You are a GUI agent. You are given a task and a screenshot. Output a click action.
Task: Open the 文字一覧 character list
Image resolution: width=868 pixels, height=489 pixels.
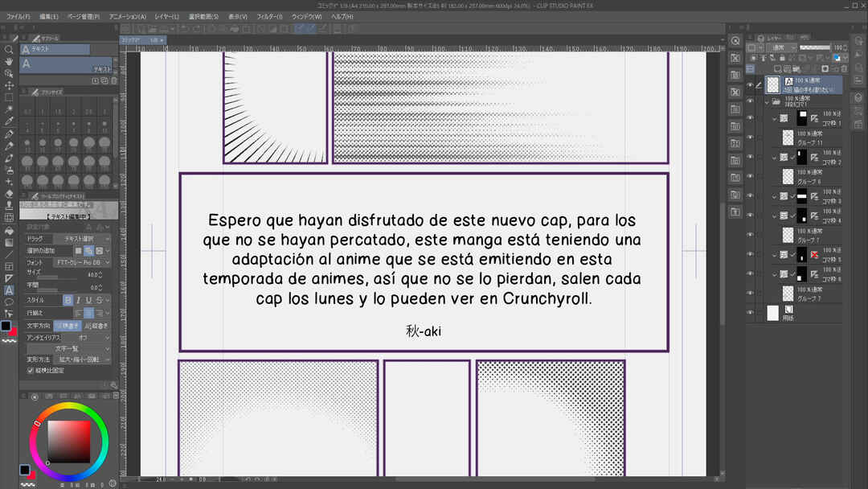click(68, 348)
